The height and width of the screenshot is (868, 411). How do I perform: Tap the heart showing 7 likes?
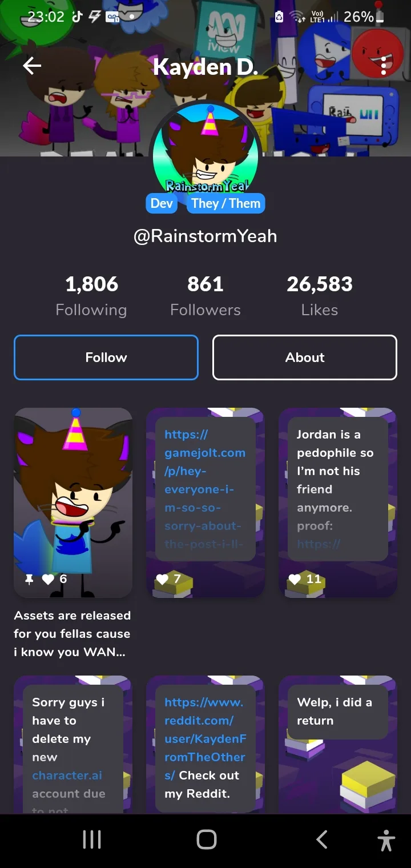pyautogui.click(x=163, y=579)
